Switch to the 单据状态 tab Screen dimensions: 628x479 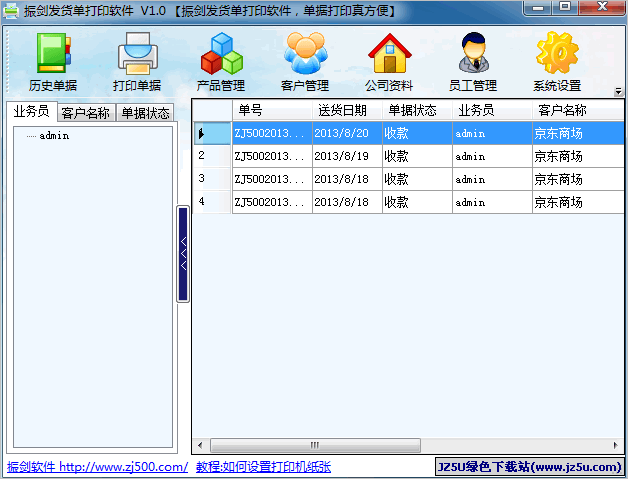(146, 113)
